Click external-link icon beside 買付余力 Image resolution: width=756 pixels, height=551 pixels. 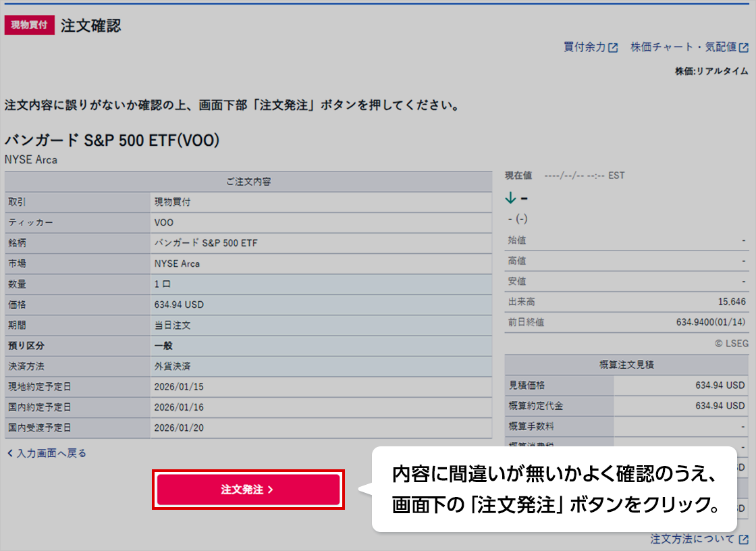click(x=613, y=48)
